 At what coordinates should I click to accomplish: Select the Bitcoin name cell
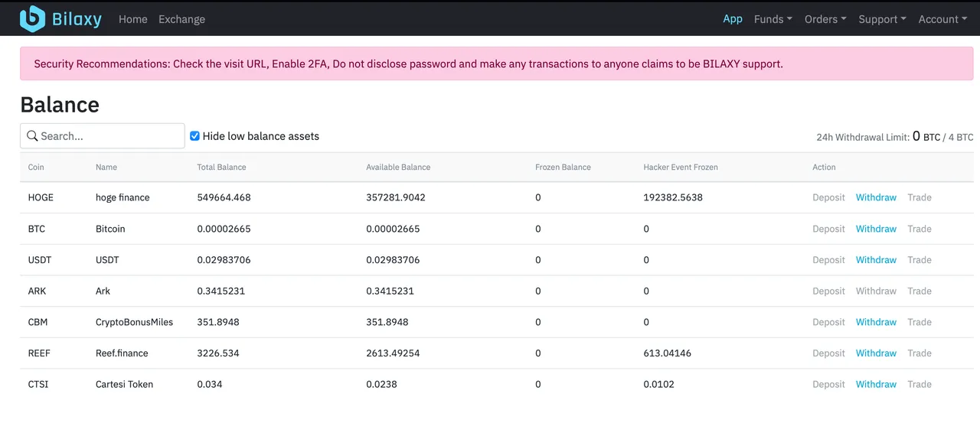click(x=110, y=229)
